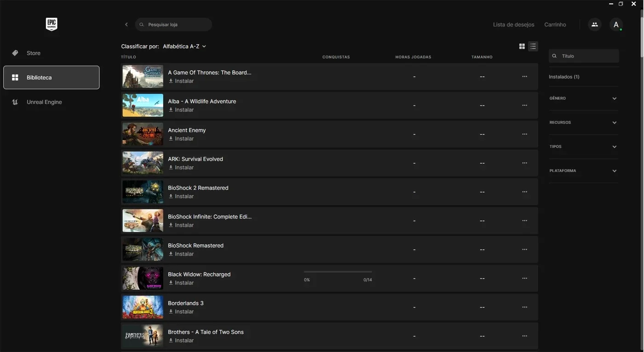The image size is (644, 352).
Task: Switch to grid view icon
Action: [x=522, y=46]
